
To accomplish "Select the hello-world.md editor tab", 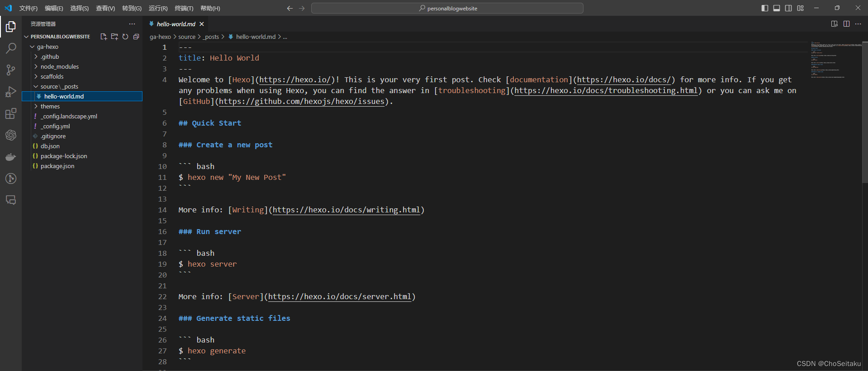I will 176,24.
